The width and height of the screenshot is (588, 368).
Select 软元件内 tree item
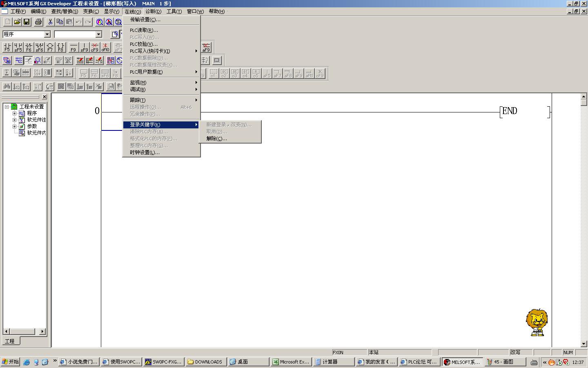(36, 133)
